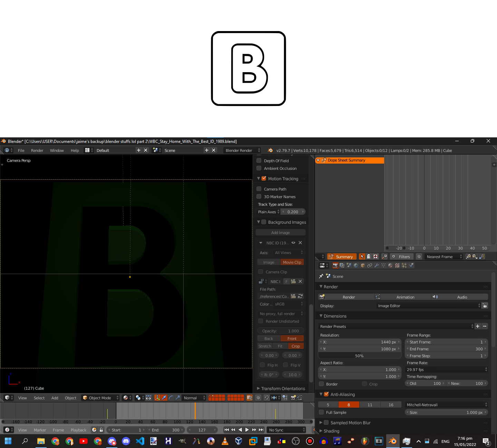
Task: Select the translate manipulator arrow icon
Action: click(x=164, y=398)
